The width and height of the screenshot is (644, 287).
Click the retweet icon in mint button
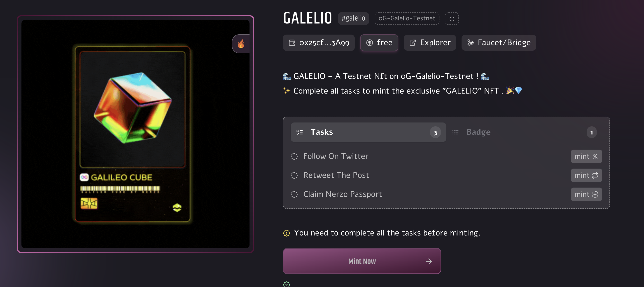pos(595,175)
